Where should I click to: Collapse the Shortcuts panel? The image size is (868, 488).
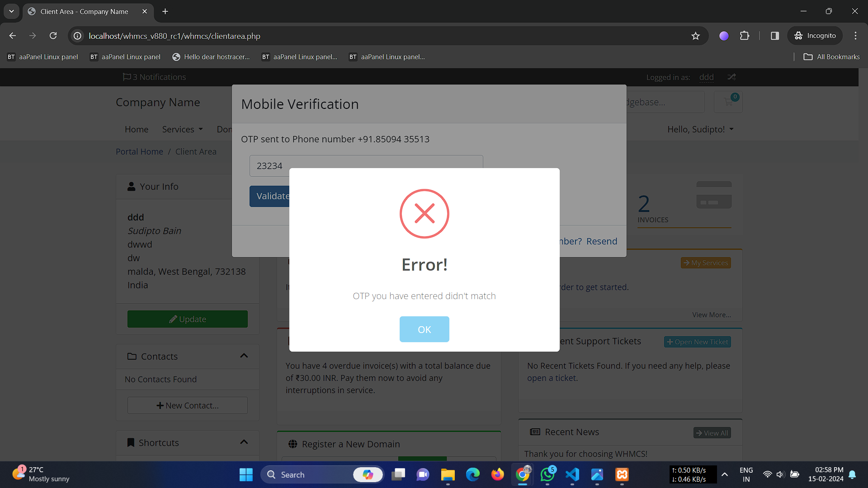click(x=244, y=442)
